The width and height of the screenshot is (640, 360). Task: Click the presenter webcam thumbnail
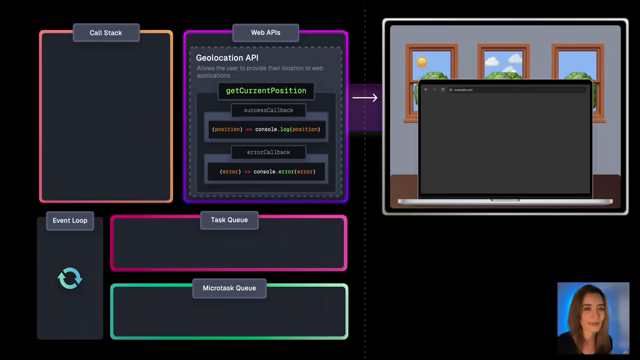click(593, 318)
